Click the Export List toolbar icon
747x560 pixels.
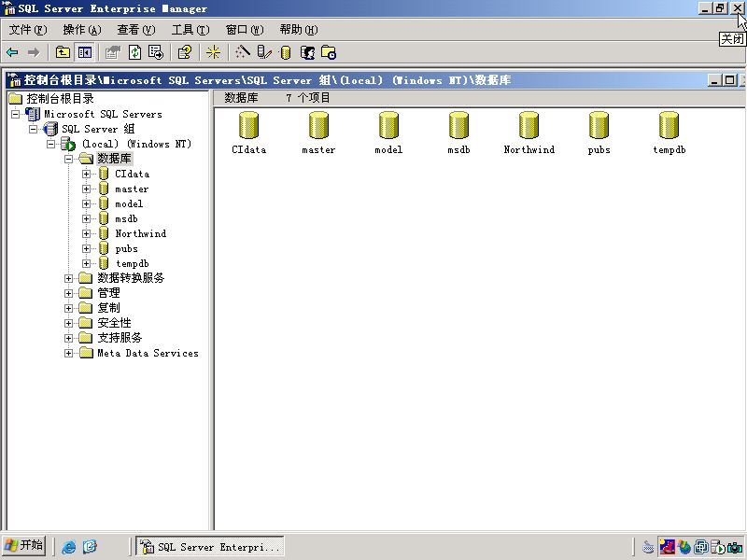coord(156,52)
